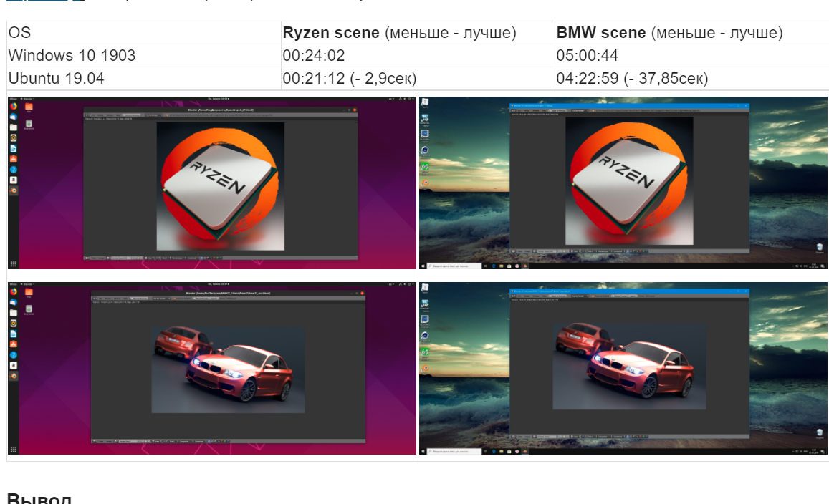Open the Windows Ryzen render screenshot
829x504 pixels.
tap(624, 183)
